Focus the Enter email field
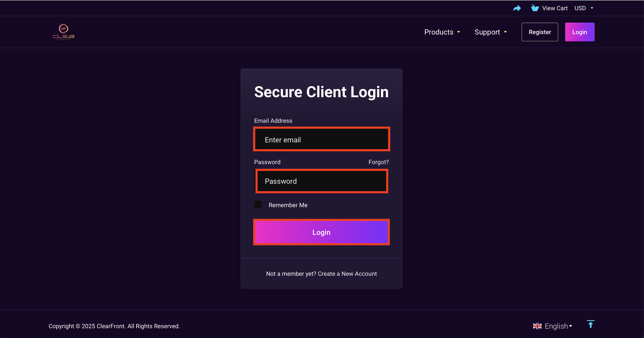 point(321,139)
